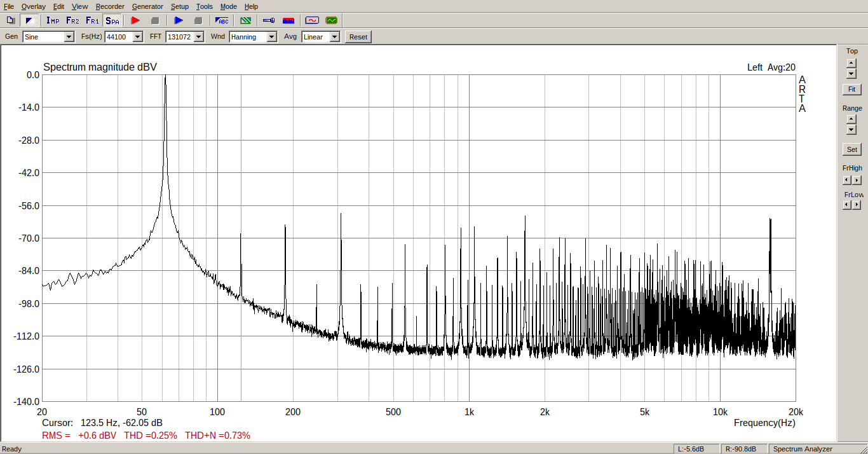Toggle the black/white background color button
Viewport: 868px width, 454px height.
coord(29,20)
